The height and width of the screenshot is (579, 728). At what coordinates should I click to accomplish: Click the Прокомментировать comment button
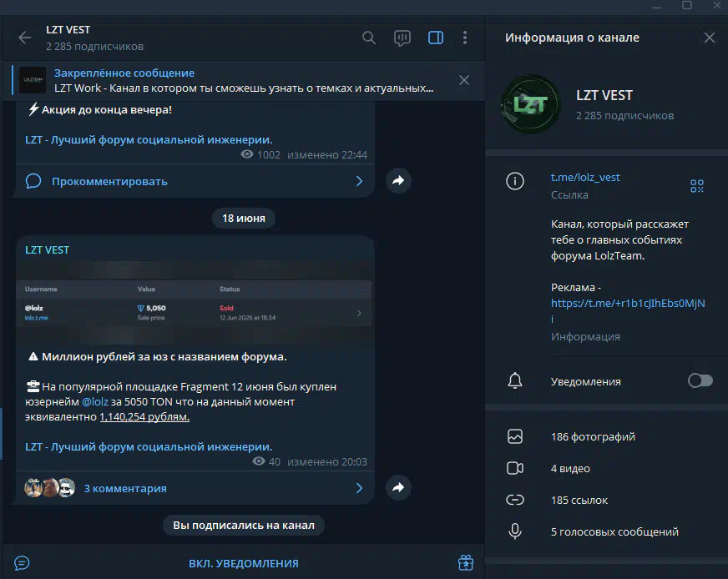coord(195,181)
